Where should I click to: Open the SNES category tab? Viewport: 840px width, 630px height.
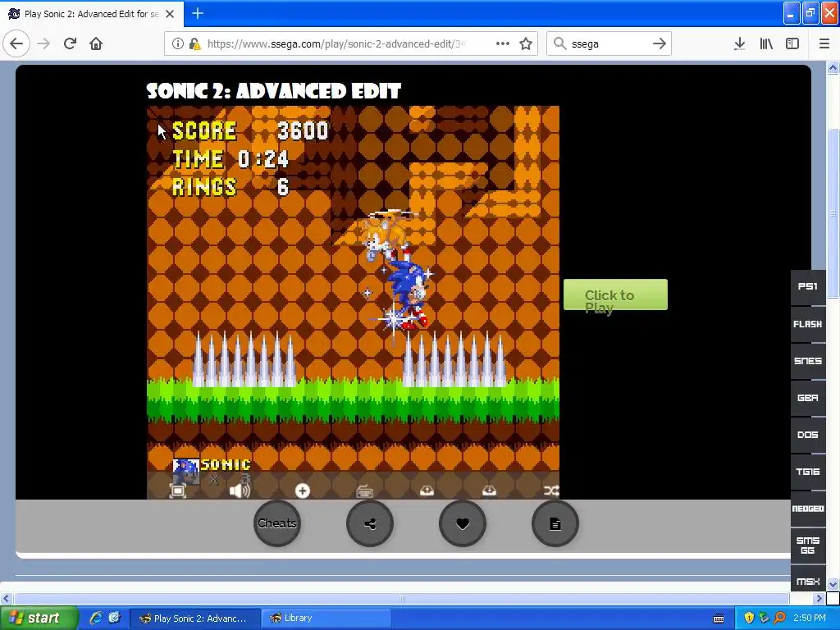[x=808, y=361]
